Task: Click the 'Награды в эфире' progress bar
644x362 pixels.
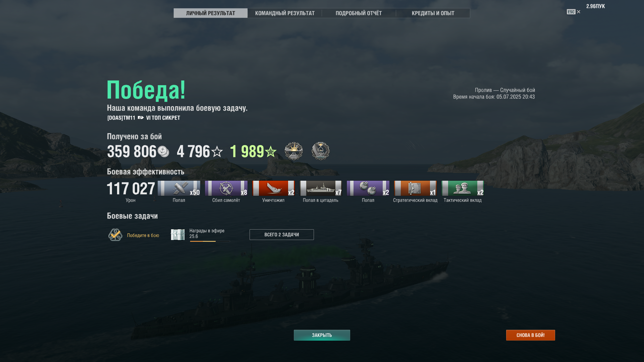Action: click(210, 241)
